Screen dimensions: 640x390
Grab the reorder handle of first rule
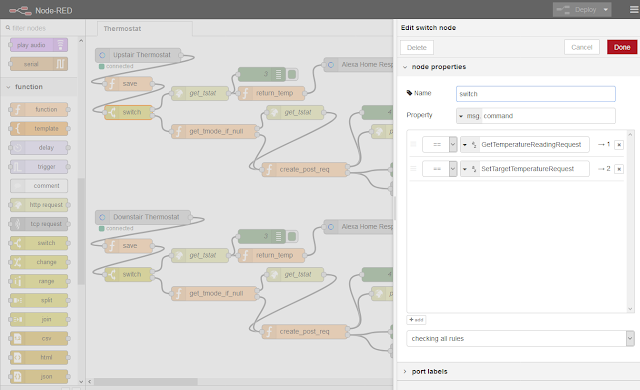tap(413, 144)
